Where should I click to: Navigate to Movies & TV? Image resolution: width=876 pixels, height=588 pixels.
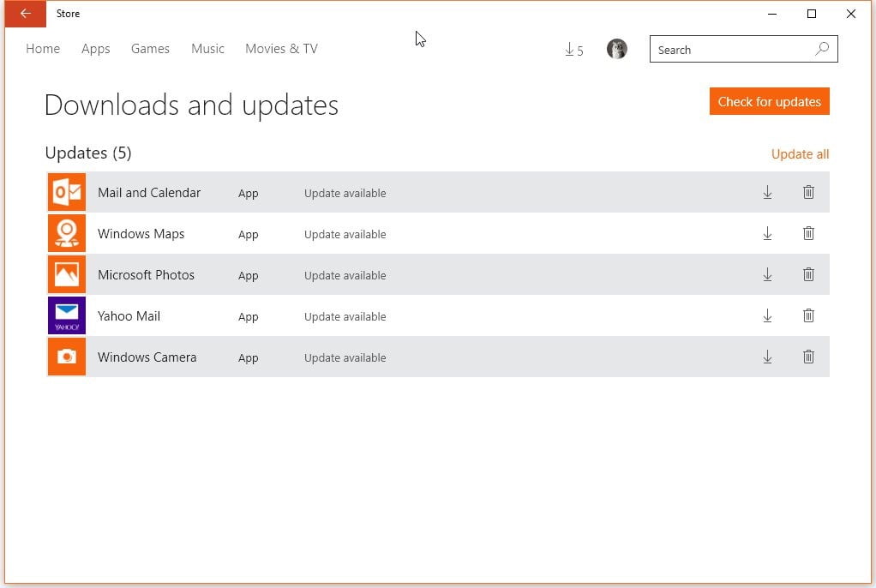coord(281,49)
